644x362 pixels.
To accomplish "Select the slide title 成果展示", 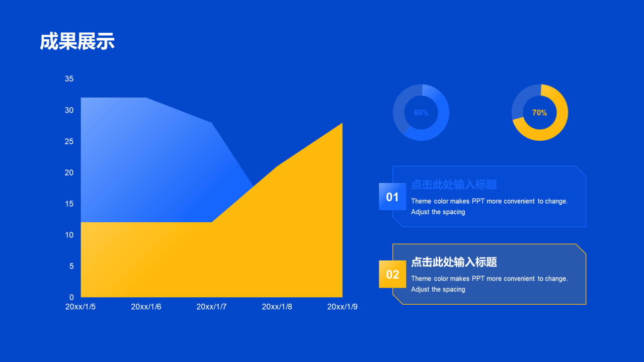I will [x=77, y=41].
